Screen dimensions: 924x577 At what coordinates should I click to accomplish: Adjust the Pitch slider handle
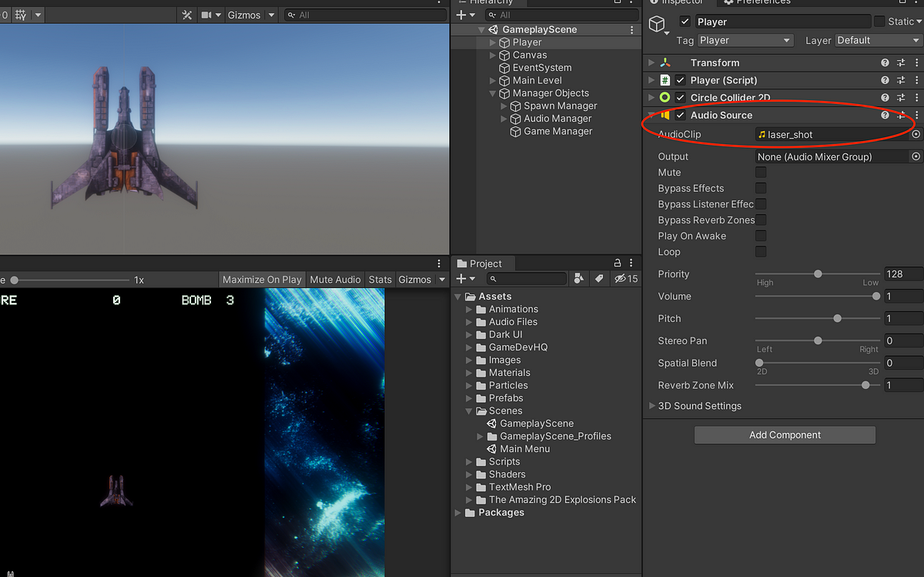pos(837,319)
